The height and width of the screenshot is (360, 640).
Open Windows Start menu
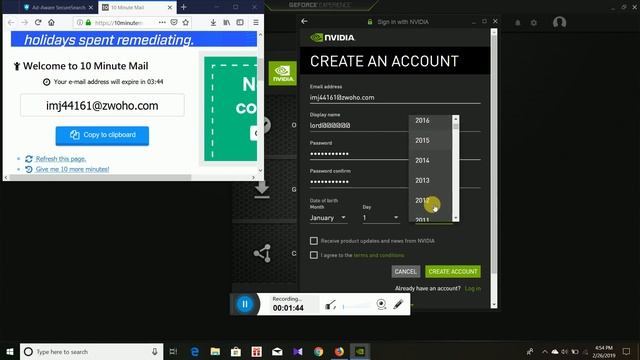click(x=10, y=351)
